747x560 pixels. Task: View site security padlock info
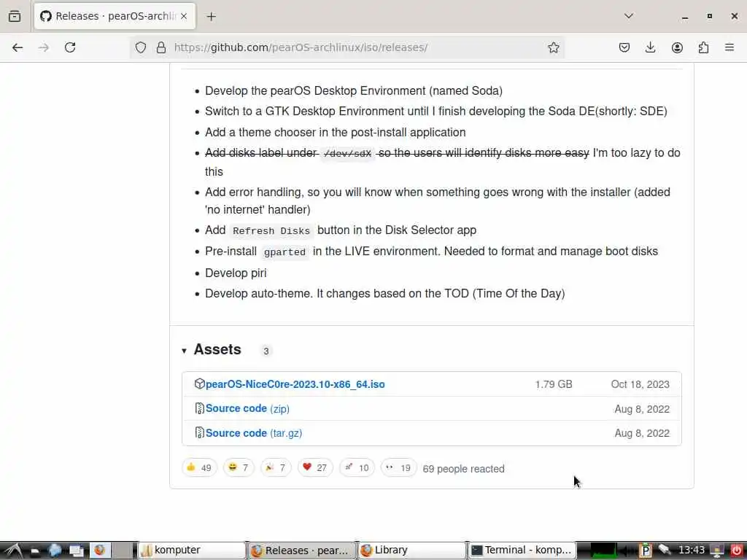tap(161, 47)
